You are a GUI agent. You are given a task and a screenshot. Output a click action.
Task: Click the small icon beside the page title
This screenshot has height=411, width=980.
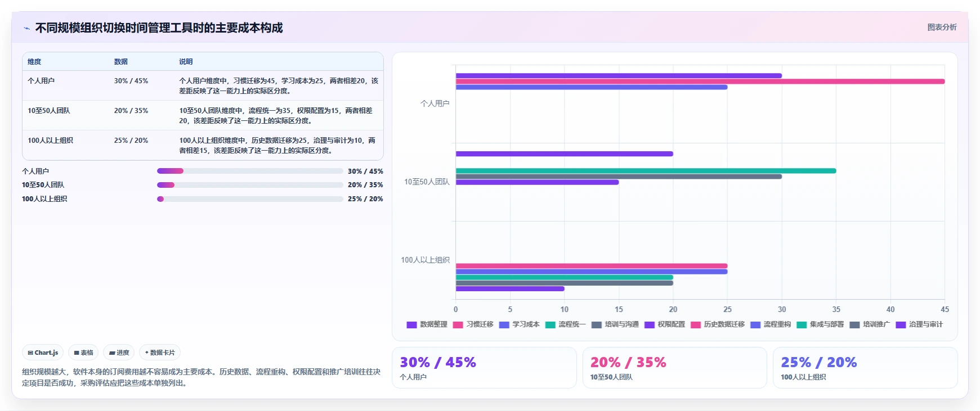coord(26,28)
